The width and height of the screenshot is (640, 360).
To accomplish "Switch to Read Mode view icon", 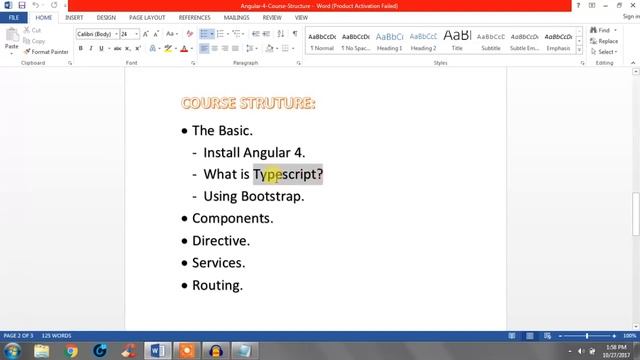I will 512,336.
